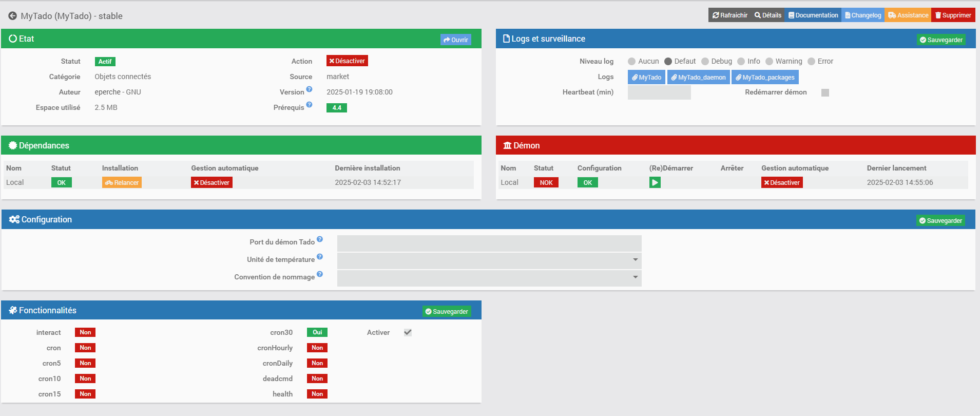Click the last launch time 2025-02-03 14:55:06
The width and height of the screenshot is (980, 416).
(x=900, y=182)
